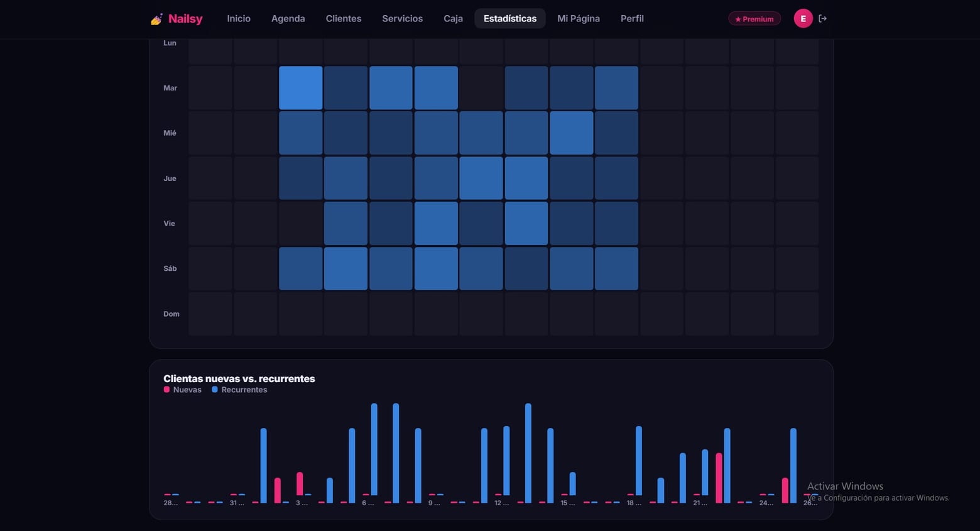Click the blue bar above the '12 ...' label
The height and width of the screenshot is (531, 980).
[x=506, y=461]
